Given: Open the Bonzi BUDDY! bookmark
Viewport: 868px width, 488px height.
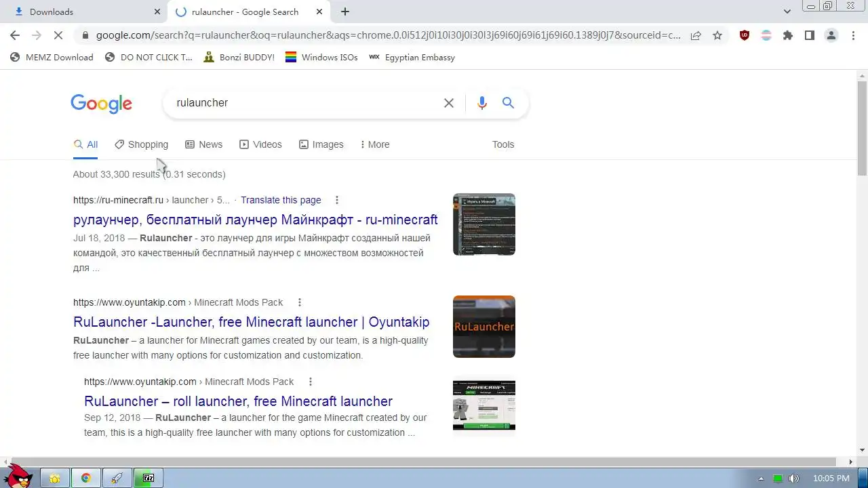Looking at the screenshot, I should [x=239, y=58].
